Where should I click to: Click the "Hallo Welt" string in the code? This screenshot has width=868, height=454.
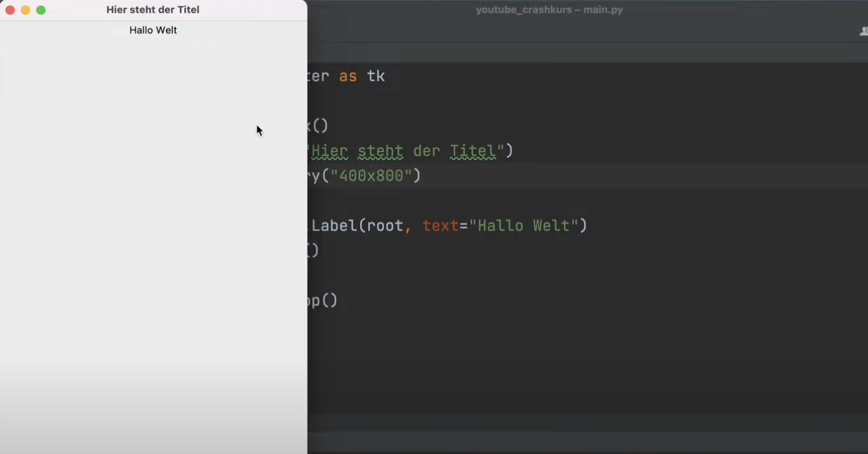point(523,225)
